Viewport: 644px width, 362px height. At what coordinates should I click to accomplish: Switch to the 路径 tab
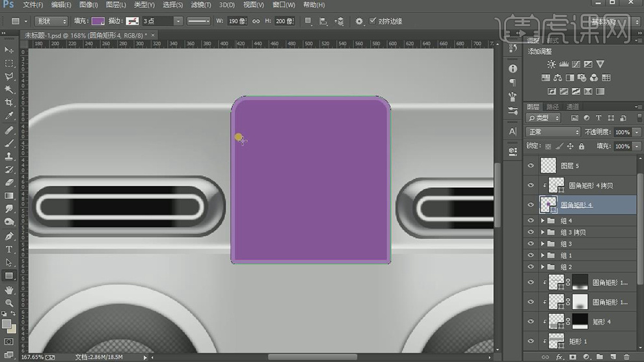(552, 107)
